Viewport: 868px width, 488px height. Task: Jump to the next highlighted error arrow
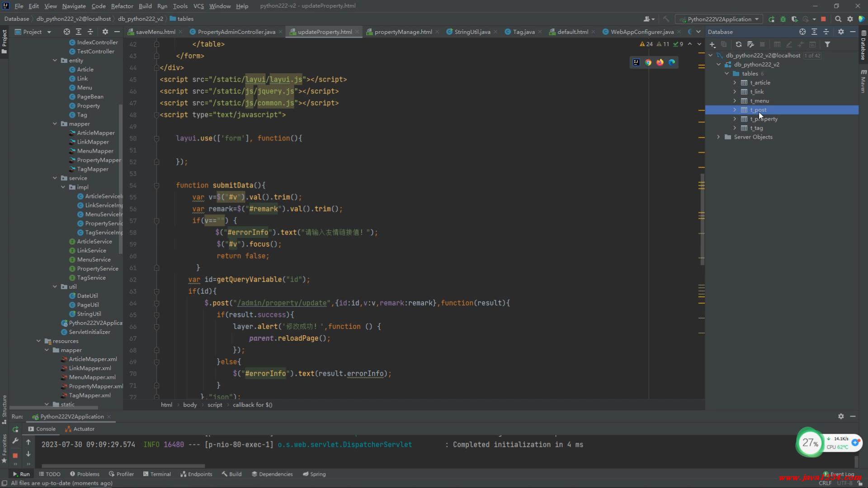[699, 44]
